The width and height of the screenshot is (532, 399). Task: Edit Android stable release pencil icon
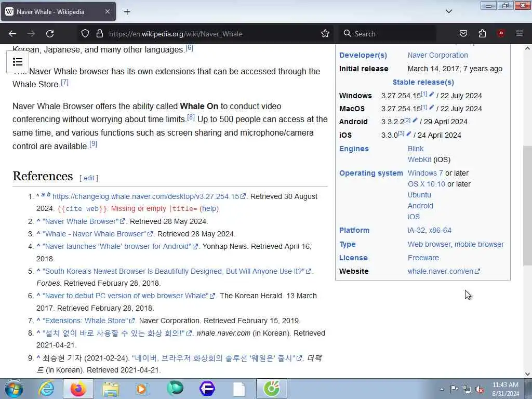(415, 121)
